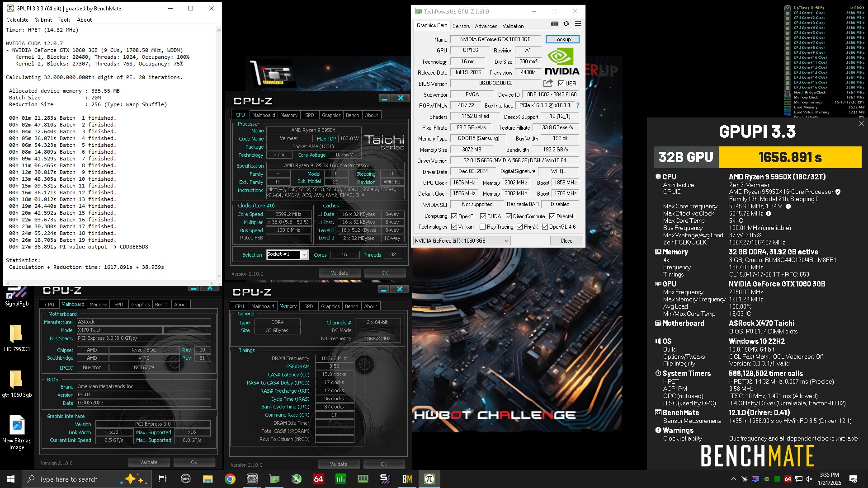Viewport: 868px width, 488px height.
Task: Open the UEFI taskbar icon
Action: coord(185,479)
